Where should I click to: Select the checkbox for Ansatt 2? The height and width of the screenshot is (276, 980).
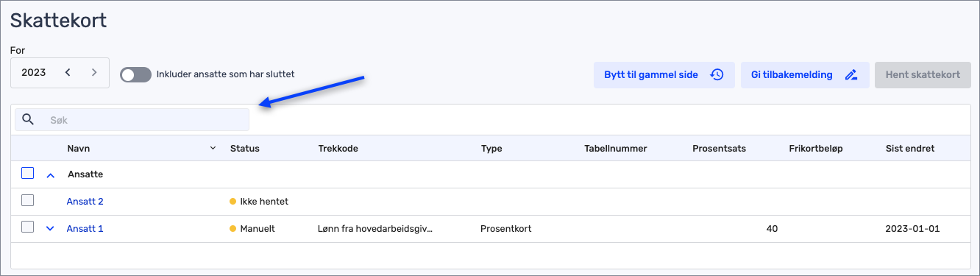28,200
